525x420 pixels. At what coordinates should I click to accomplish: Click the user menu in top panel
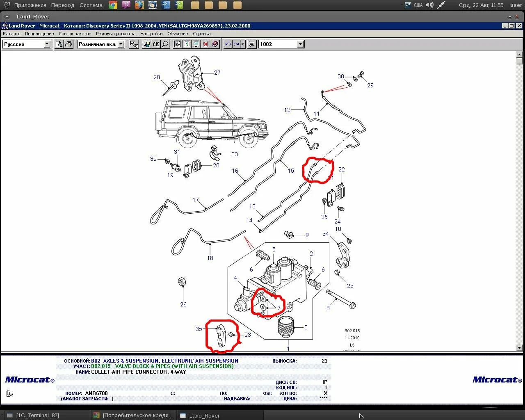pyautogui.click(x=516, y=5)
